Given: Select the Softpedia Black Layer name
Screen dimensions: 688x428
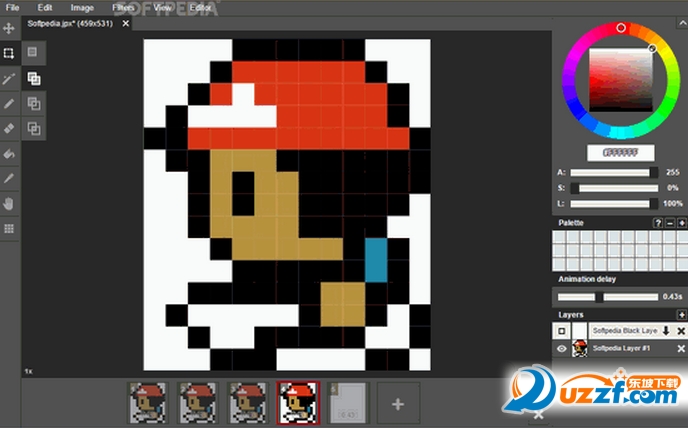Looking at the screenshot, I should (x=625, y=331).
